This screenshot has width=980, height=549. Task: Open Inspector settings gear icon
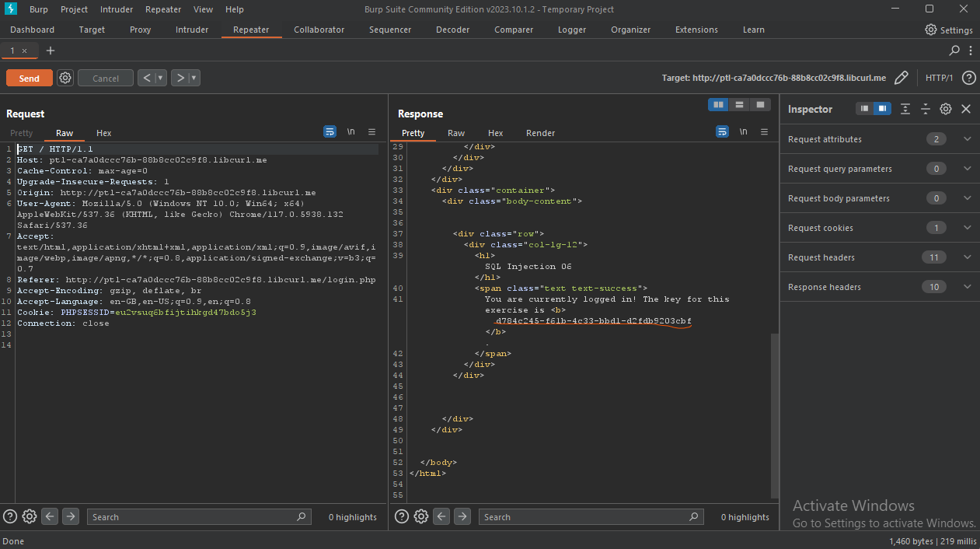(946, 109)
